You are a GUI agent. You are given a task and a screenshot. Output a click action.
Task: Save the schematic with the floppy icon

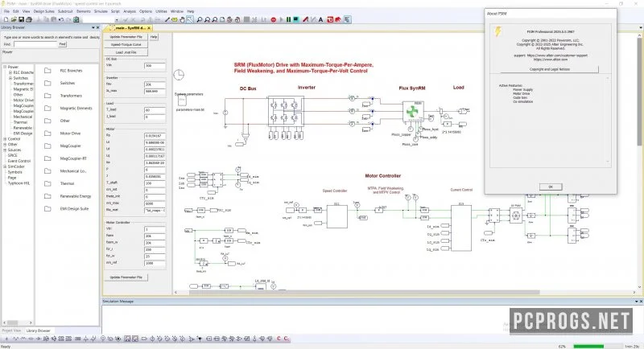pos(22,19)
